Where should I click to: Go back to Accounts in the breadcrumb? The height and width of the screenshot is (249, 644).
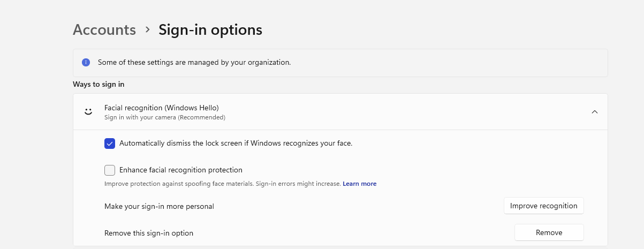point(104,30)
